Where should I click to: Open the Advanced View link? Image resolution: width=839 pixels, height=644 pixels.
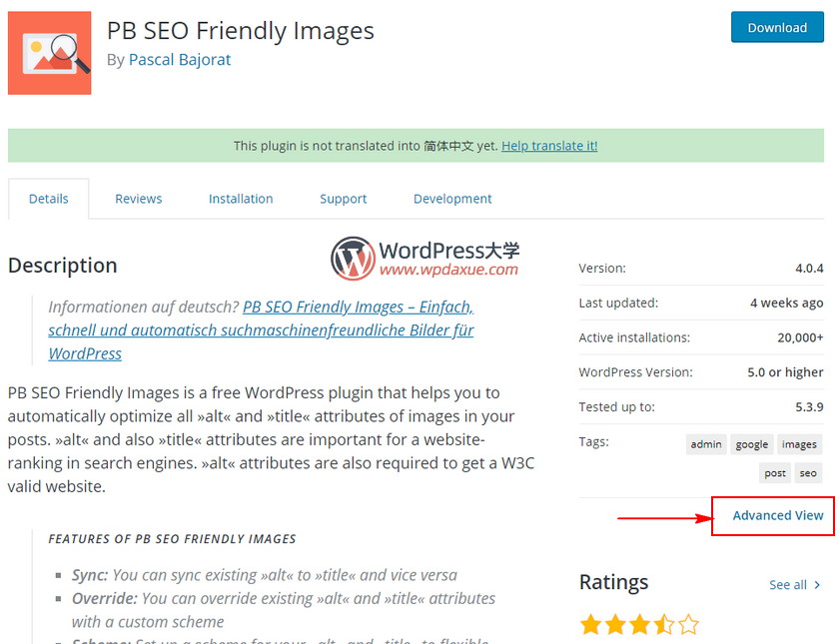[x=777, y=516]
